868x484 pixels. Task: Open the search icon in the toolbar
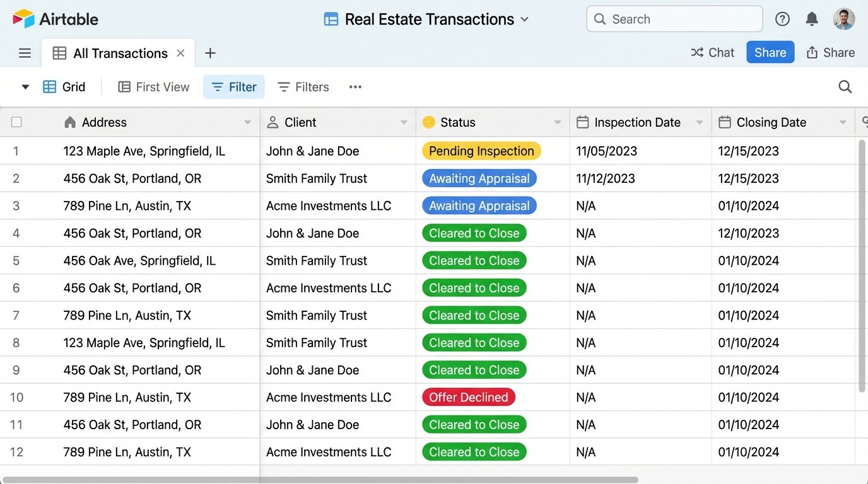point(845,86)
